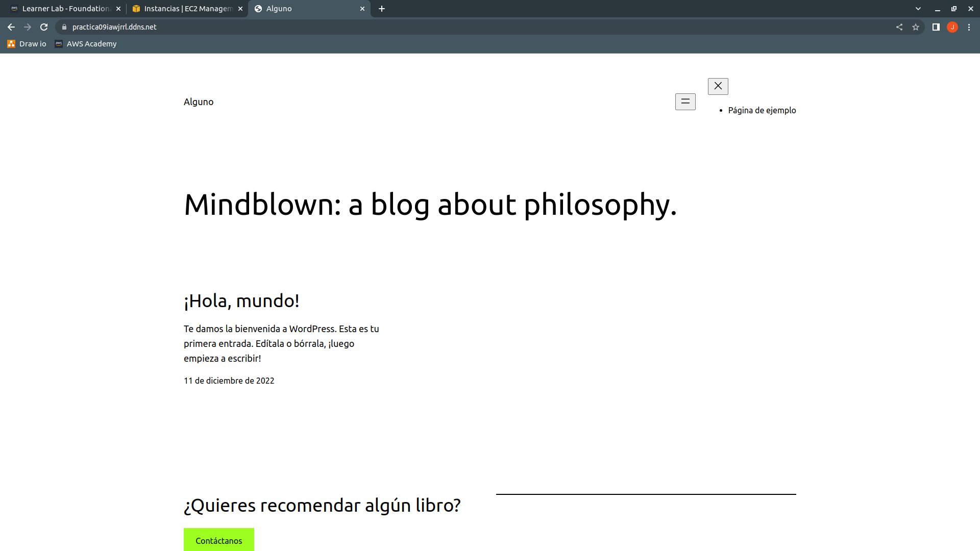Open a new tab with plus icon
The height and width of the screenshot is (551, 980).
pyautogui.click(x=382, y=9)
